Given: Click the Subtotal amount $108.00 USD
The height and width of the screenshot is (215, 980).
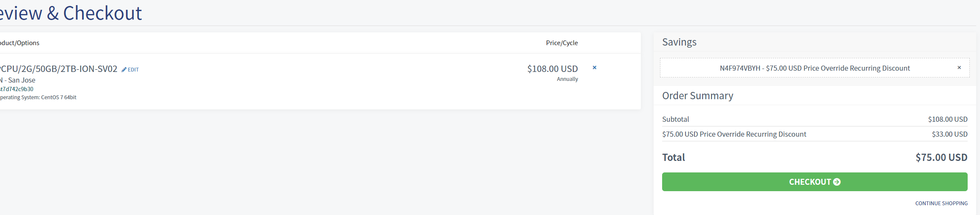Looking at the screenshot, I should (948, 119).
